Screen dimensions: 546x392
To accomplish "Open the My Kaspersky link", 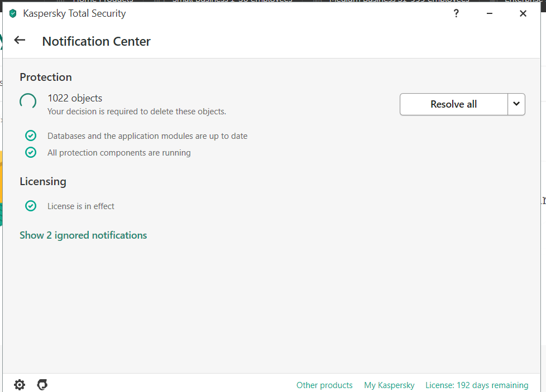I will point(389,385).
